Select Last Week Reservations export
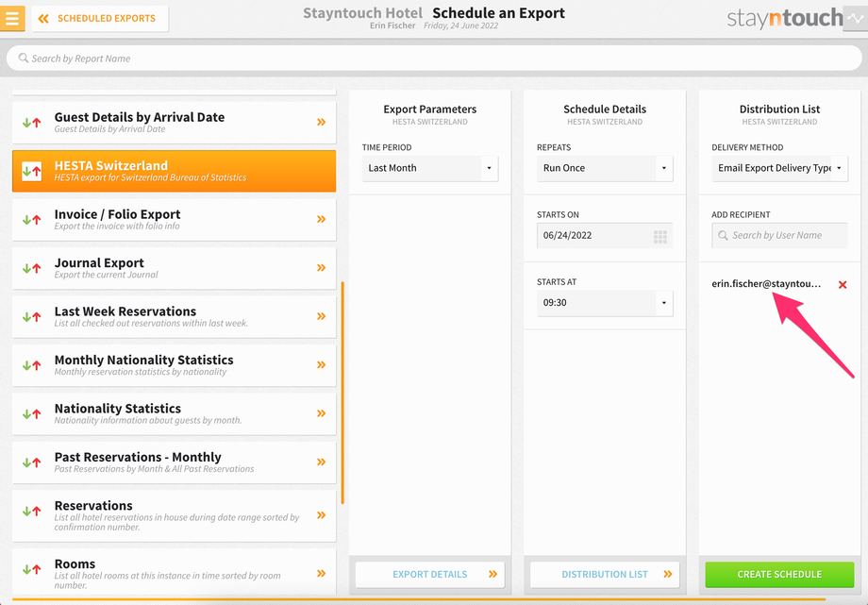The width and height of the screenshot is (868, 605). [174, 316]
